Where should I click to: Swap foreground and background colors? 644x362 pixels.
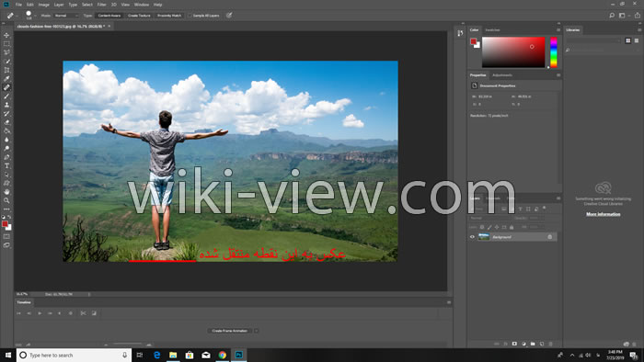click(x=9, y=217)
